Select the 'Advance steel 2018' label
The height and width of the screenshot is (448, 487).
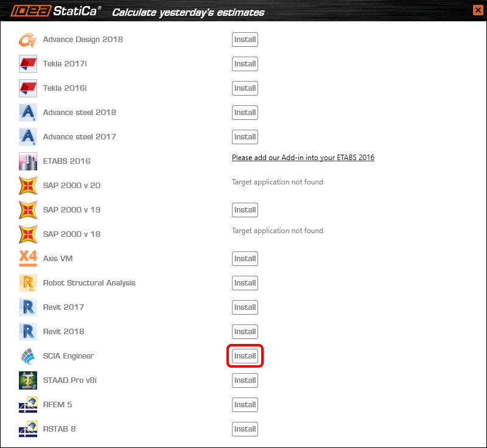pos(80,113)
